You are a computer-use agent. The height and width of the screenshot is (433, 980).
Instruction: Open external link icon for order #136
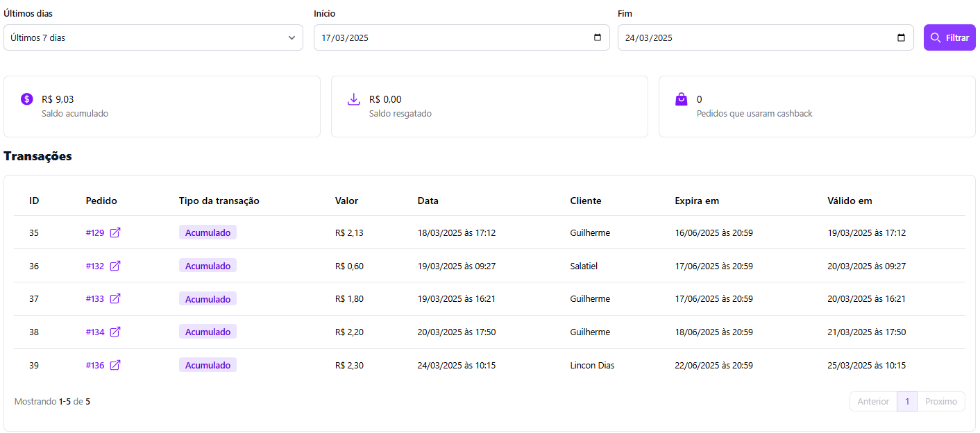tap(115, 365)
